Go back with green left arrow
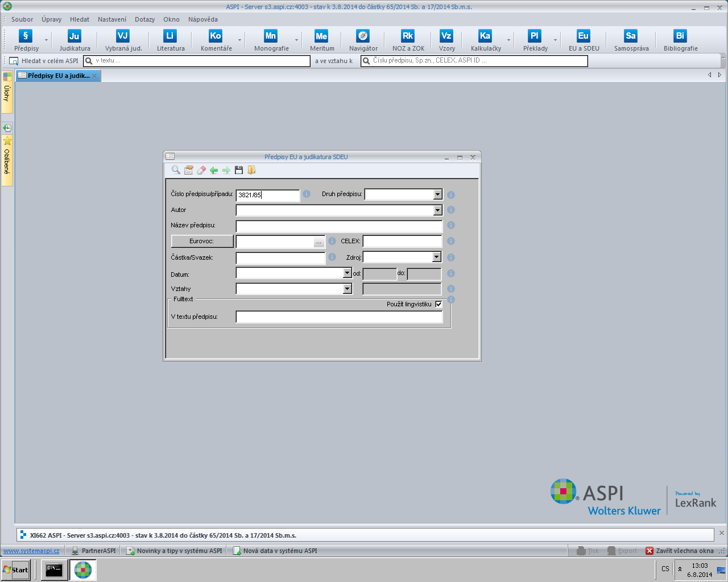728x582 pixels. [214, 170]
